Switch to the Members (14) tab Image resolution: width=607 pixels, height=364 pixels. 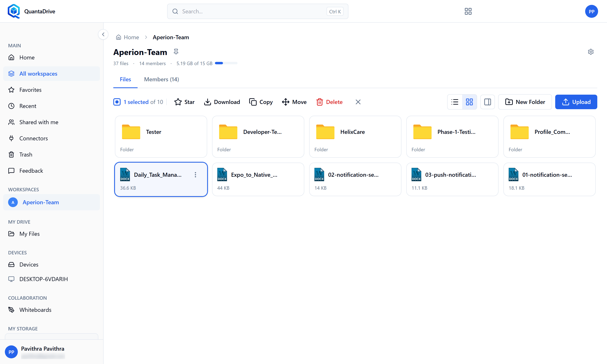point(161,79)
